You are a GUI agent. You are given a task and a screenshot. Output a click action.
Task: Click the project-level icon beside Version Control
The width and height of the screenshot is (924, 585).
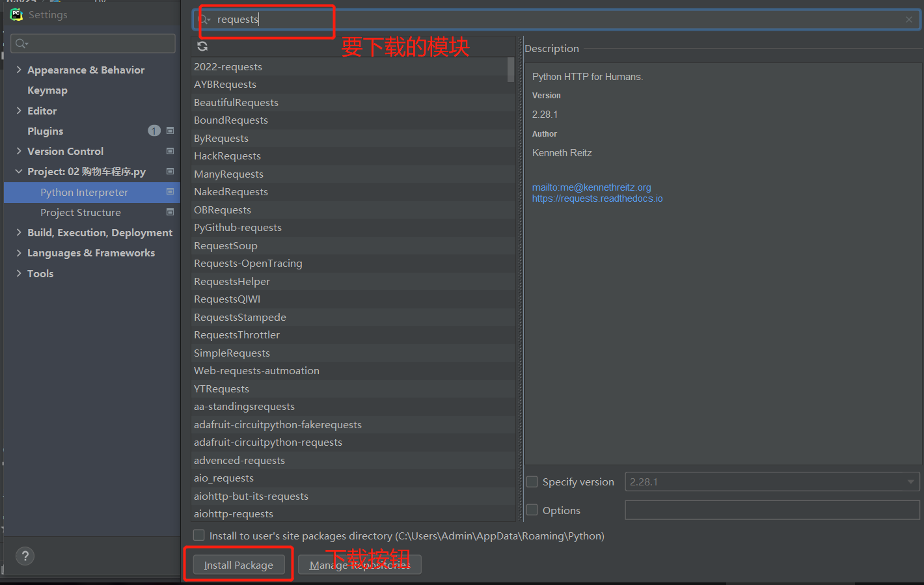(170, 151)
